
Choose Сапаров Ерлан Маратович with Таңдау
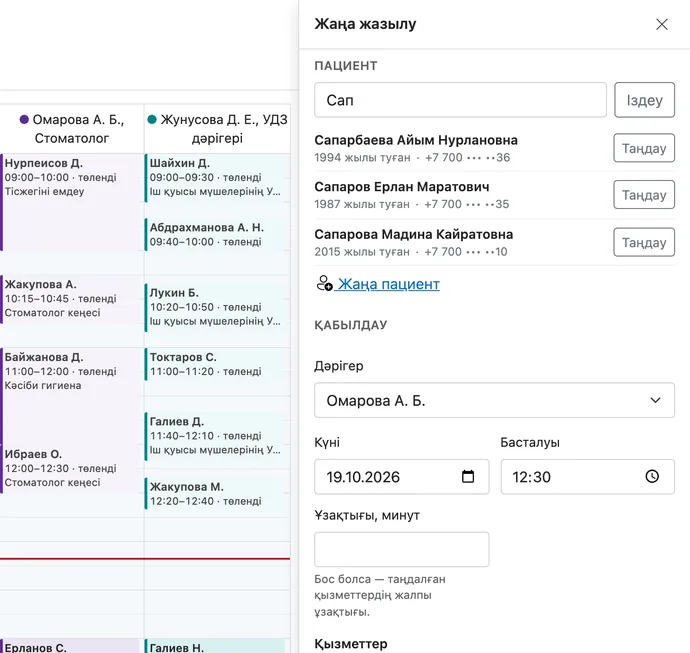pyautogui.click(x=644, y=195)
